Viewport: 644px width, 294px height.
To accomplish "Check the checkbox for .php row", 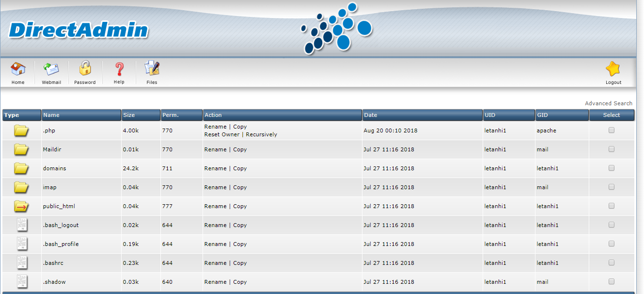I will coord(611,130).
